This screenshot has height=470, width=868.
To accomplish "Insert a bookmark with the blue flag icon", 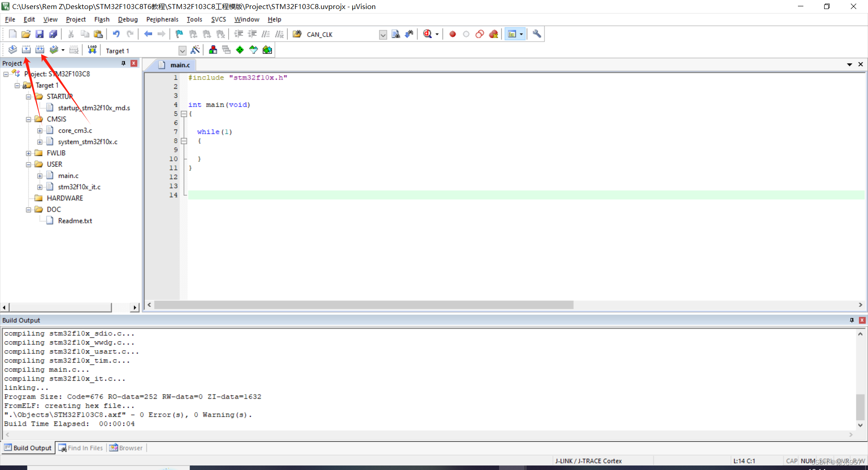I will coord(179,34).
